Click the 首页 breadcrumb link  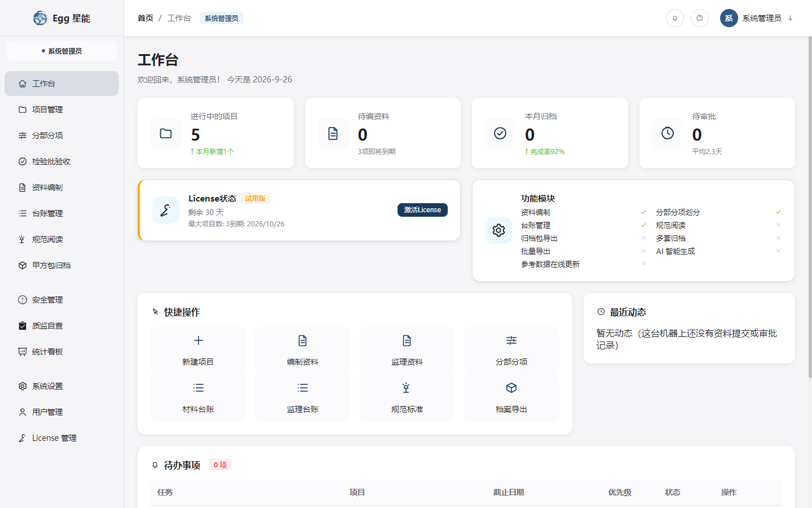145,18
